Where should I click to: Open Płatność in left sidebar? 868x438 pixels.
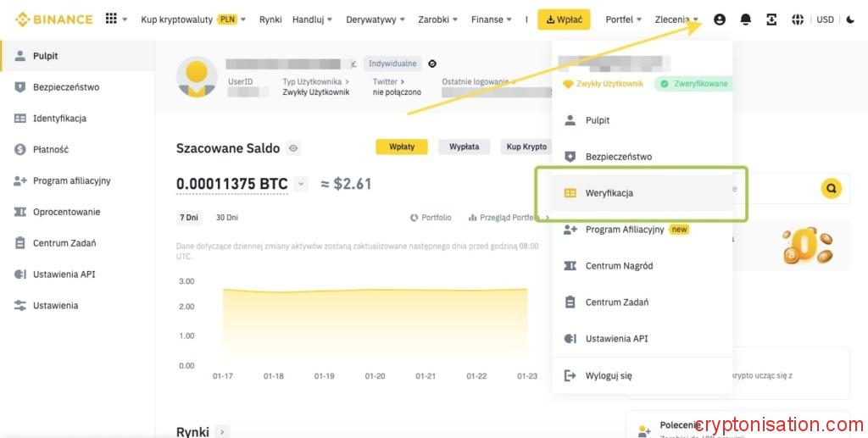[77, 149]
